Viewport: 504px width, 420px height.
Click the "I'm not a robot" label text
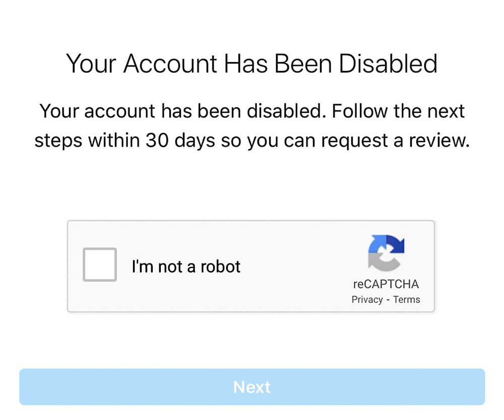pos(186,266)
